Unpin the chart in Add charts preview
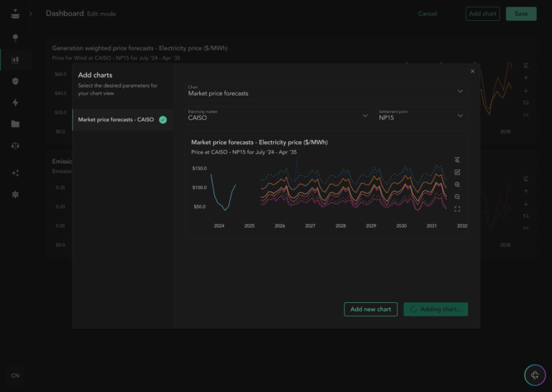 (457, 160)
